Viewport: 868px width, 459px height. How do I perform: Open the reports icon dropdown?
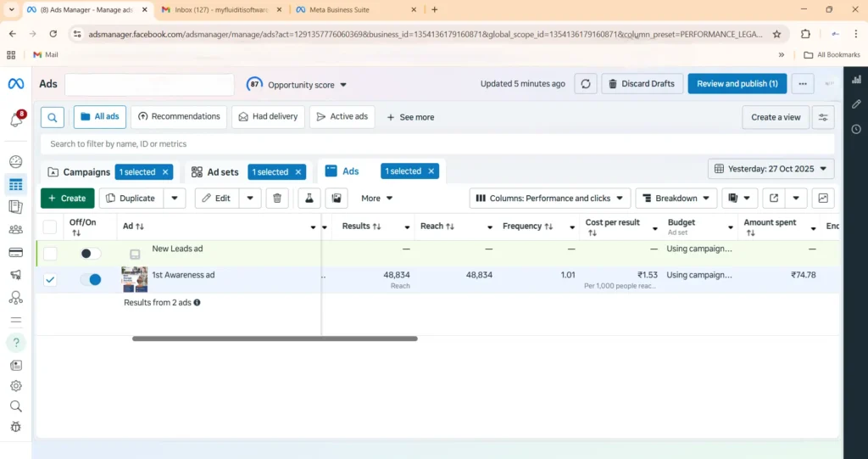[x=739, y=198]
